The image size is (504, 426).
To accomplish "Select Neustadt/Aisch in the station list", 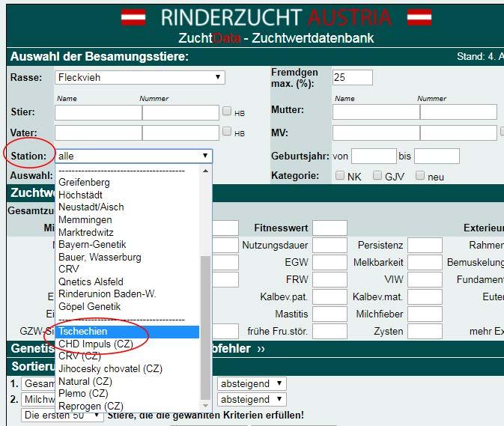I will click(x=127, y=207).
